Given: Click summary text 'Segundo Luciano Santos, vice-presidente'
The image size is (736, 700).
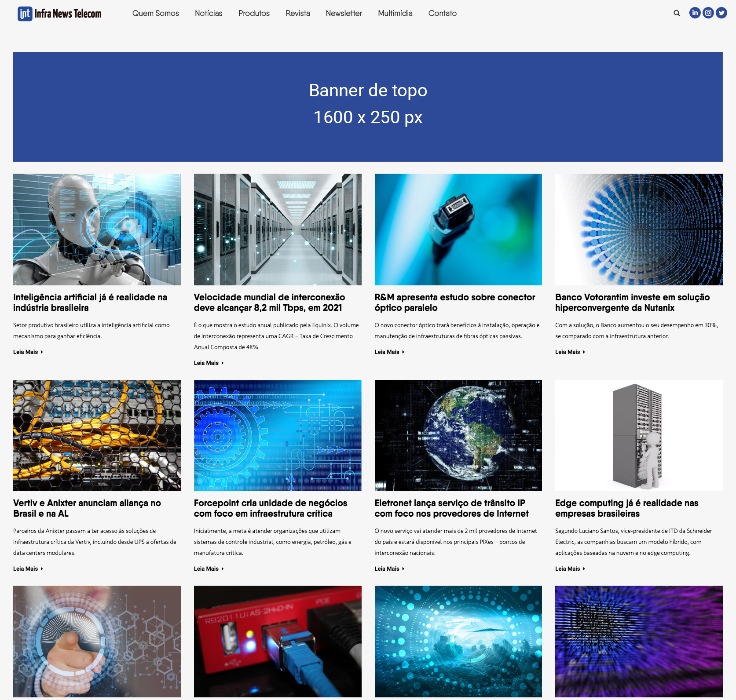Looking at the screenshot, I should click(633, 542).
